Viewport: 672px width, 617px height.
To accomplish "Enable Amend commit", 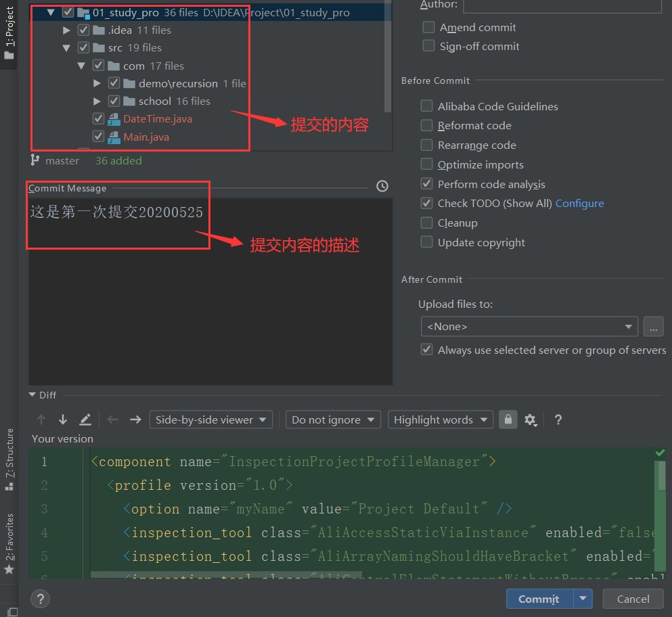I will click(428, 28).
